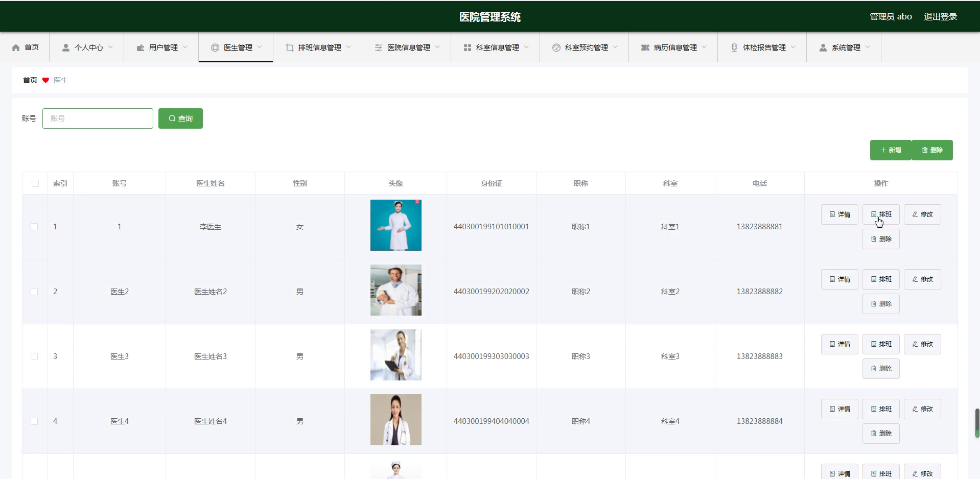Toggle the select-all checkbox in the table header
Image resolution: width=980 pixels, height=479 pixels.
(x=35, y=183)
